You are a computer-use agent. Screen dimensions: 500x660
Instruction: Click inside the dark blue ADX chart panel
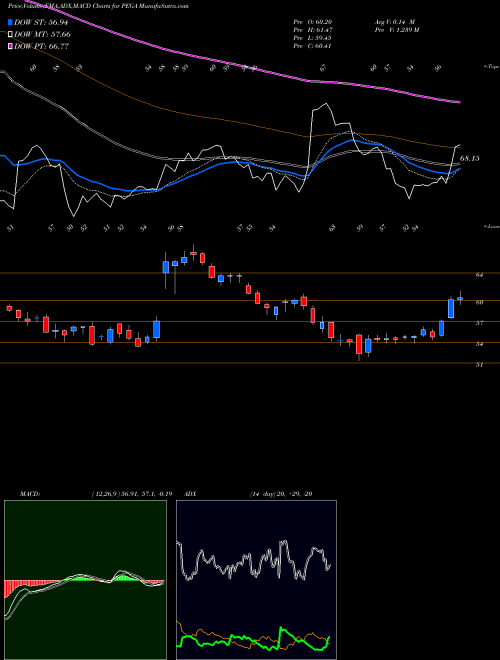256,580
